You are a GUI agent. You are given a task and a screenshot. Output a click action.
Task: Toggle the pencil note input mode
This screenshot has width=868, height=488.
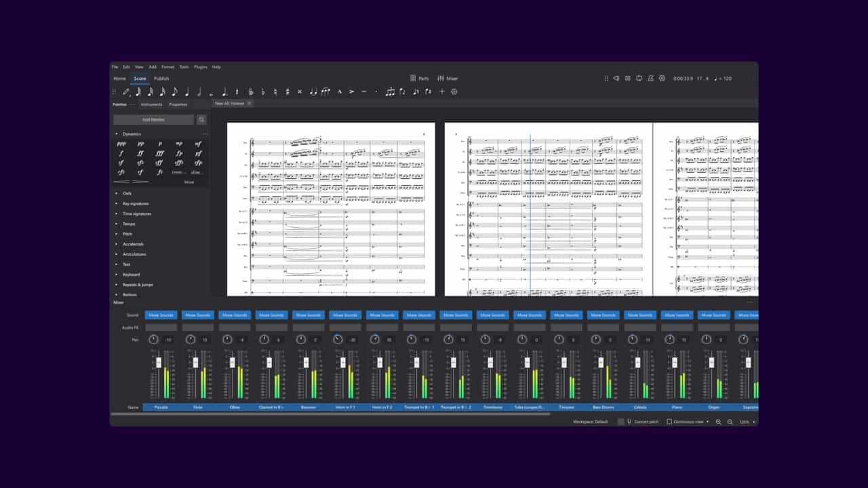125,91
